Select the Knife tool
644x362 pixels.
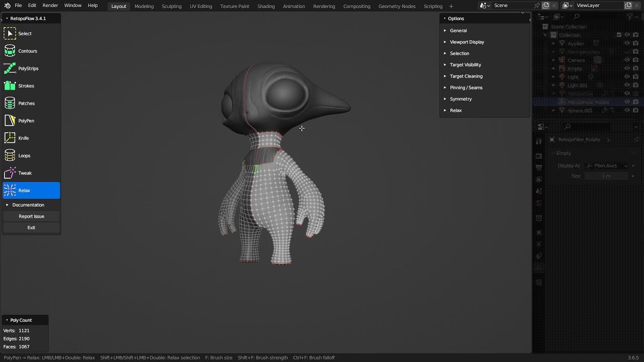pos(31,138)
